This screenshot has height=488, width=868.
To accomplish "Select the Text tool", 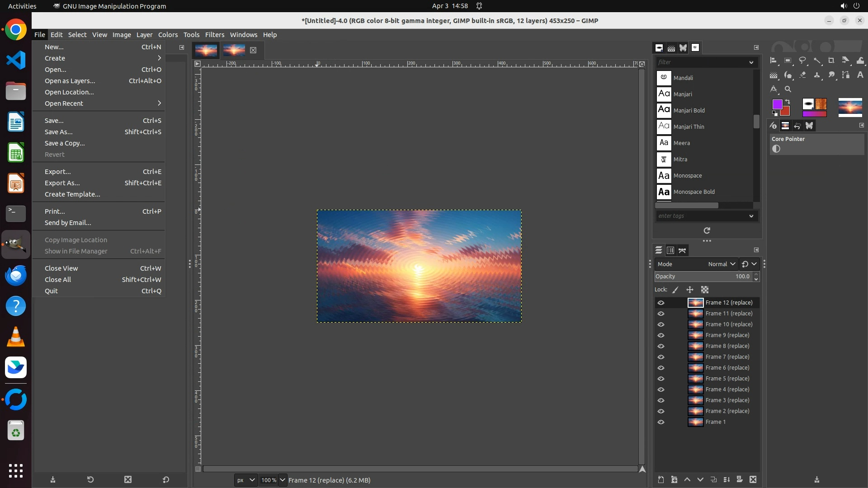I will click(x=860, y=75).
